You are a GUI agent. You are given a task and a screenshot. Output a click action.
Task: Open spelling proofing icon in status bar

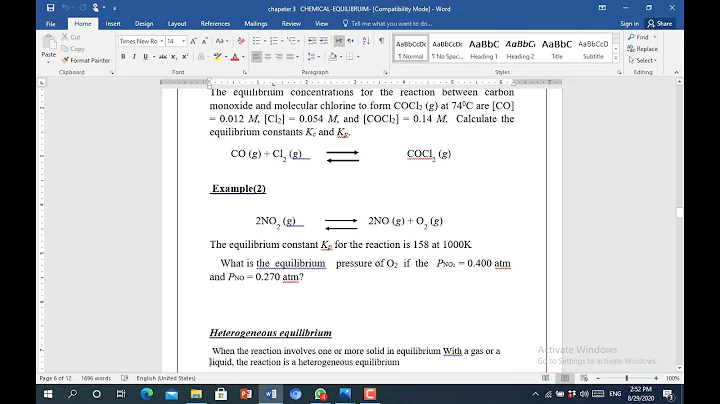point(124,378)
